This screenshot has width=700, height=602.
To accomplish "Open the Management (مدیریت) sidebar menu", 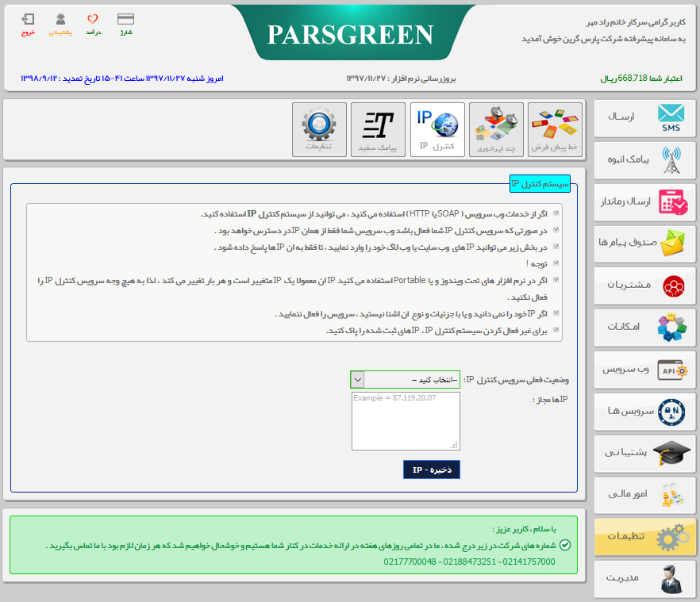I will coord(644,579).
